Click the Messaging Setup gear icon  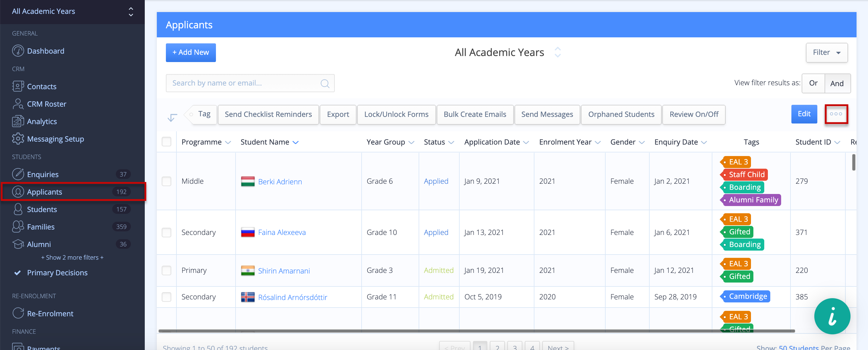tap(18, 139)
